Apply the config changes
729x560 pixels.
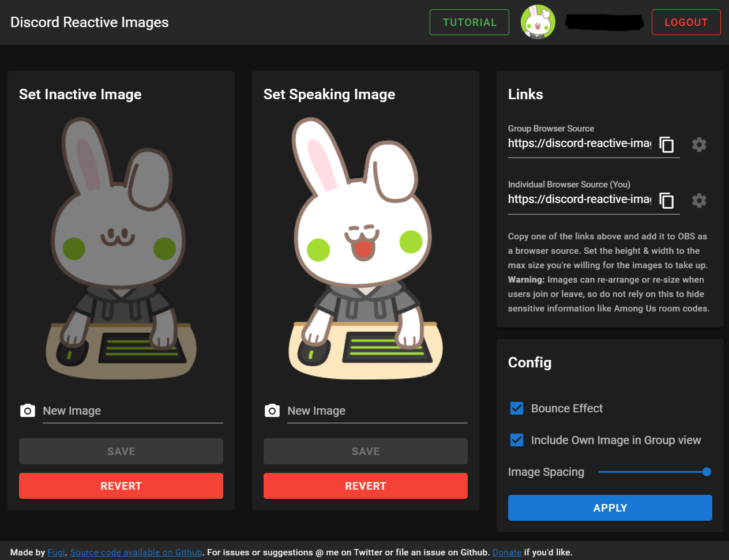tap(610, 508)
